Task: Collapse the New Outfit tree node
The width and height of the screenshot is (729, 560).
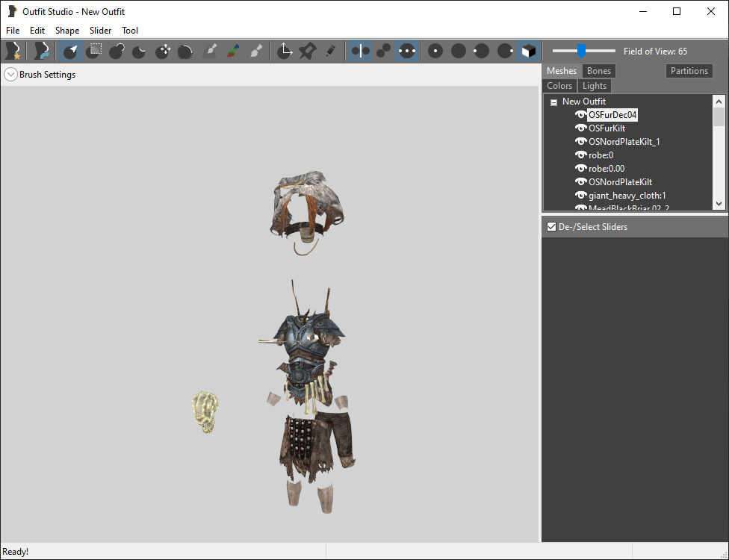Action: click(553, 102)
